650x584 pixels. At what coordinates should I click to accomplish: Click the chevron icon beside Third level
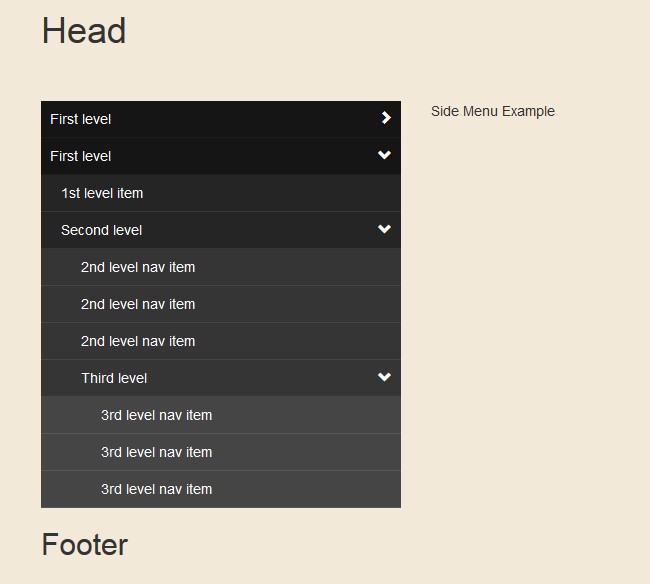tap(384, 377)
